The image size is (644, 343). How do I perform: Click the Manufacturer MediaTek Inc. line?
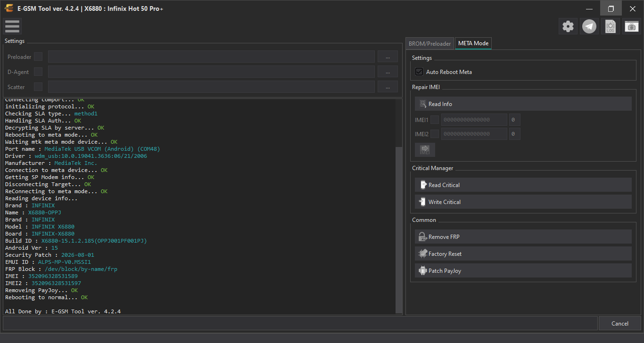point(51,163)
